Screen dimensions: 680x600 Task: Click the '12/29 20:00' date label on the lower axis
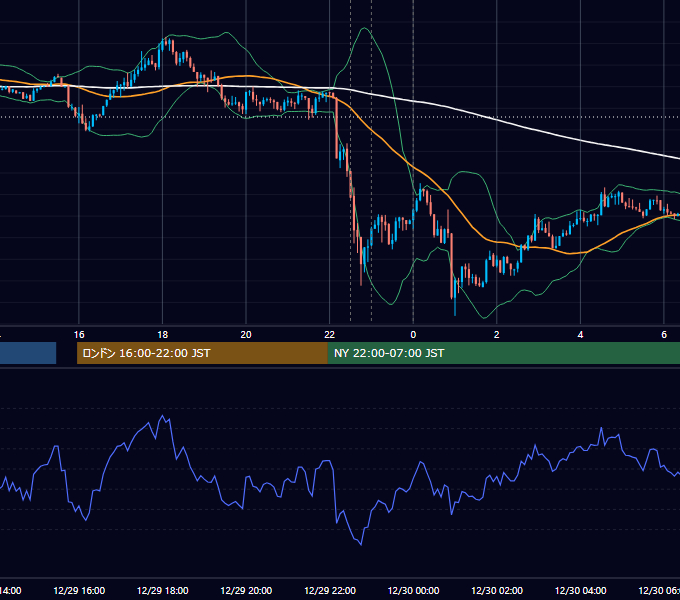pyautogui.click(x=246, y=591)
